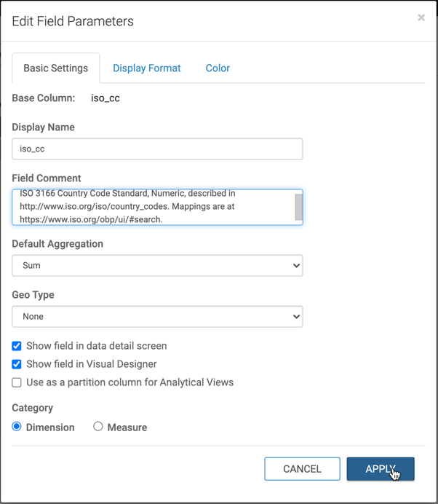Go to the Color tab
The height and width of the screenshot is (504, 438).
point(218,68)
